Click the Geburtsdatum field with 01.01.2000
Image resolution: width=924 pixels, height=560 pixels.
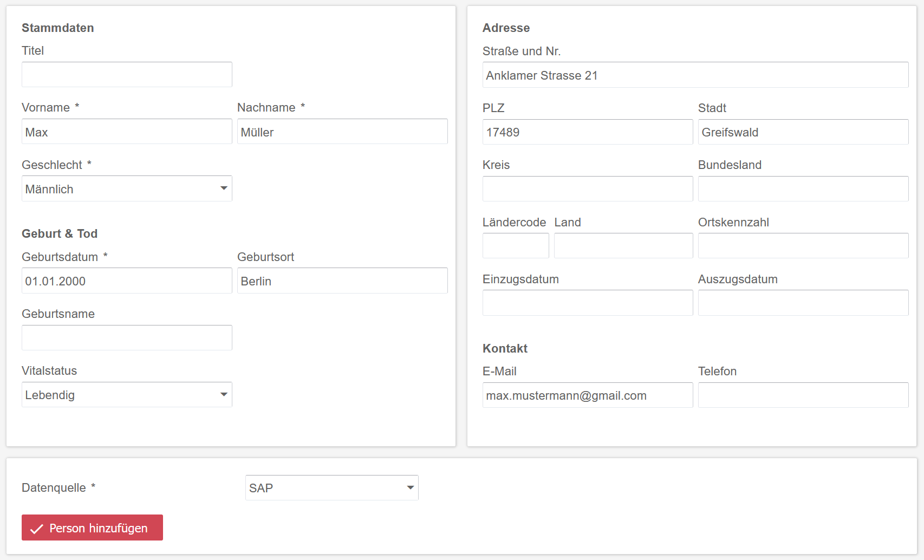tap(127, 281)
